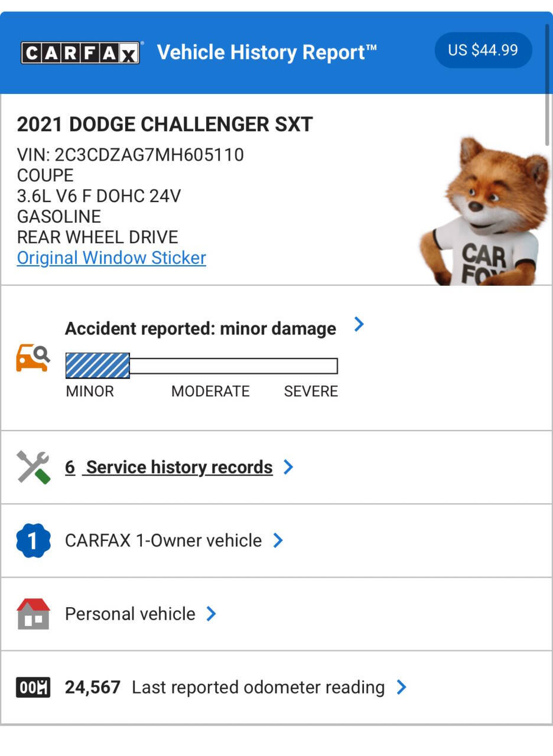Click the SEVERE label on the damage scale

pos(311,390)
